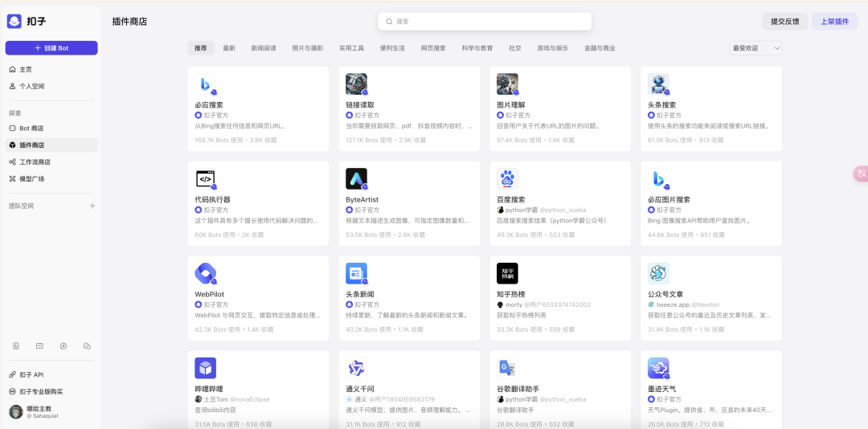Click 169.7K Bots 使用 stats text

(219, 141)
